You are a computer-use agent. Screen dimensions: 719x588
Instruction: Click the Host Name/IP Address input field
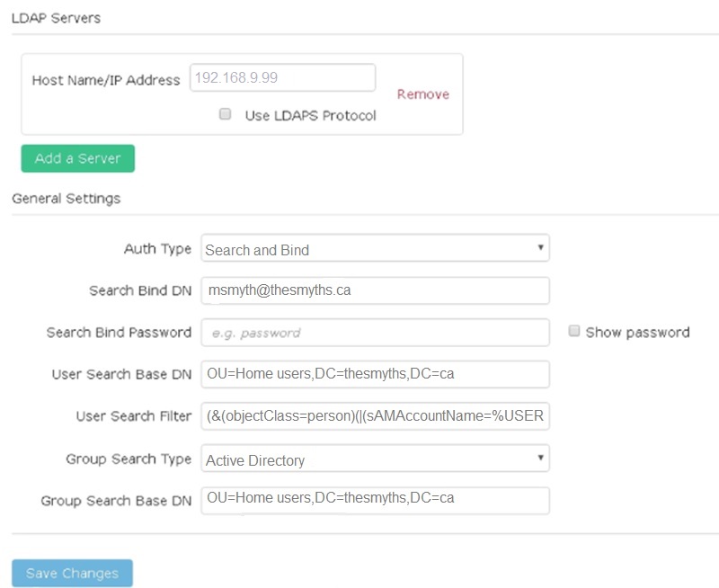[x=282, y=77]
